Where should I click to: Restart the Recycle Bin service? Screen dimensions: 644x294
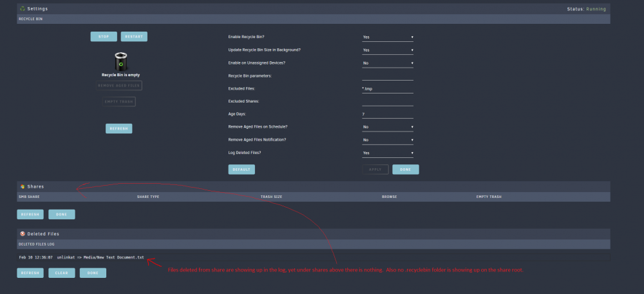click(x=134, y=37)
